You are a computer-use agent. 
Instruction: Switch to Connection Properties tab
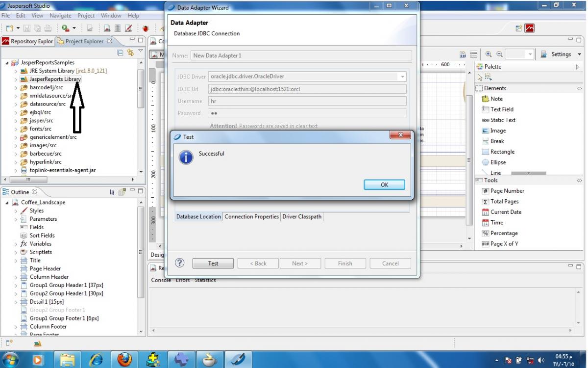251,216
